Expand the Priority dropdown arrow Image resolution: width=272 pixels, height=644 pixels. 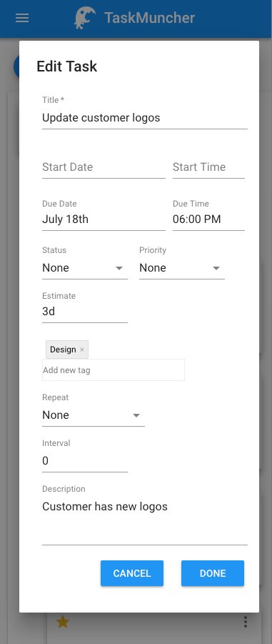click(x=216, y=268)
